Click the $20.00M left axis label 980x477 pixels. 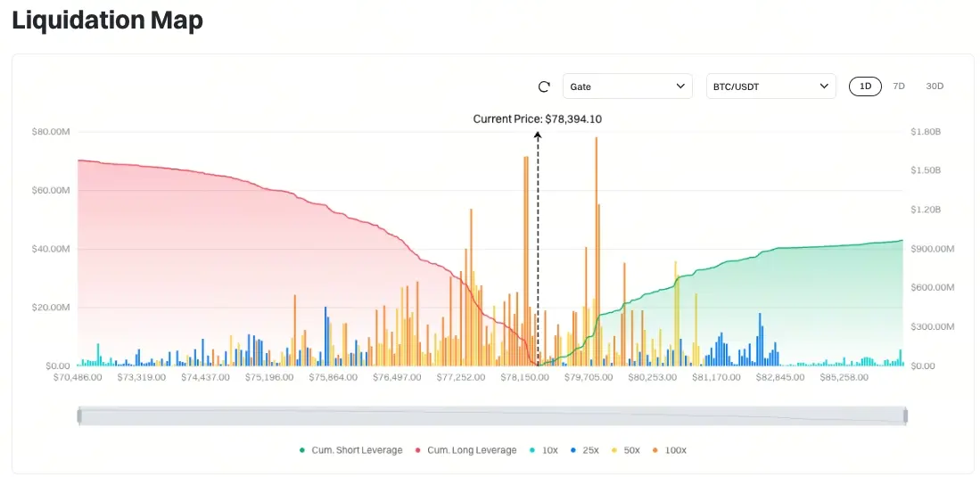coord(51,308)
